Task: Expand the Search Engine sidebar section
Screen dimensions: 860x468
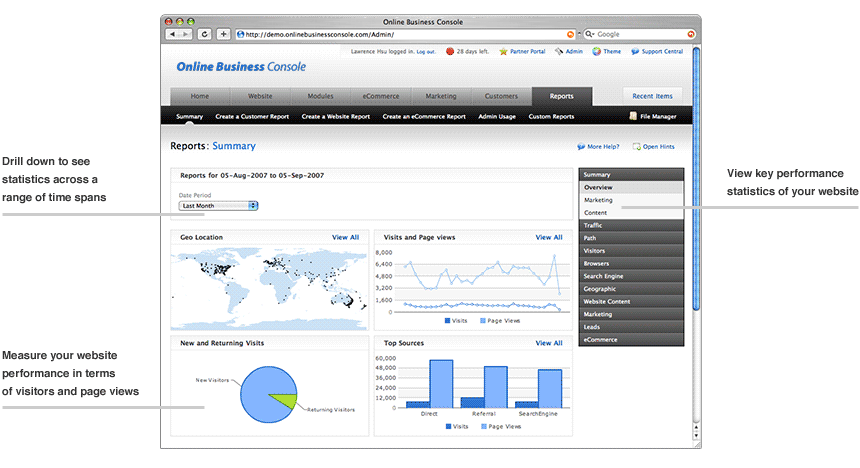Action: 631,276
